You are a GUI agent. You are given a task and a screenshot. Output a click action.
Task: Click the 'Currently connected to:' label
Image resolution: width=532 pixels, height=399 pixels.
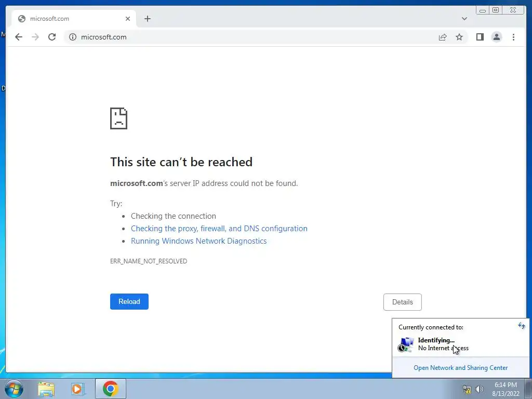[x=431, y=327]
